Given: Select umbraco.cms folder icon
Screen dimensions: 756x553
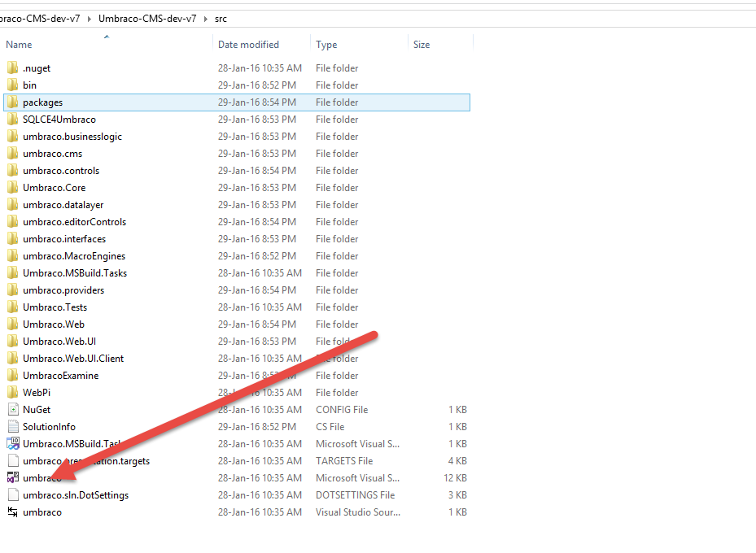Looking at the screenshot, I should (13, 154).
